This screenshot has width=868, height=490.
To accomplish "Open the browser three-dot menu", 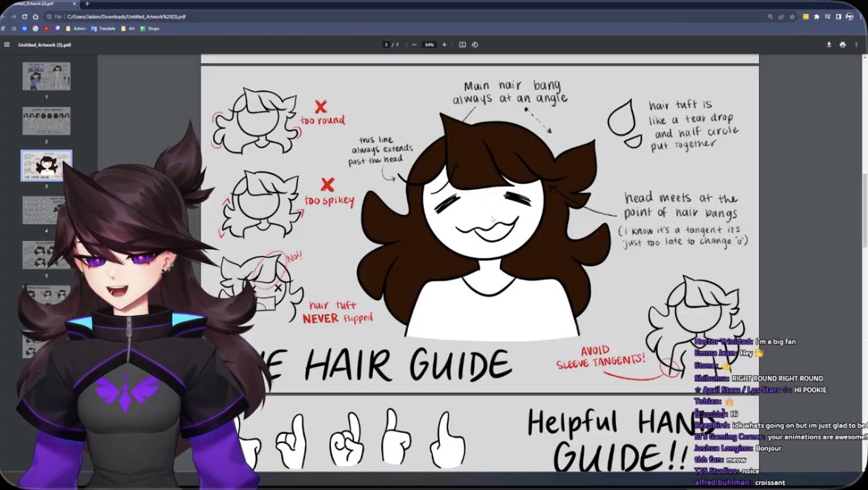I will (861, 16).
